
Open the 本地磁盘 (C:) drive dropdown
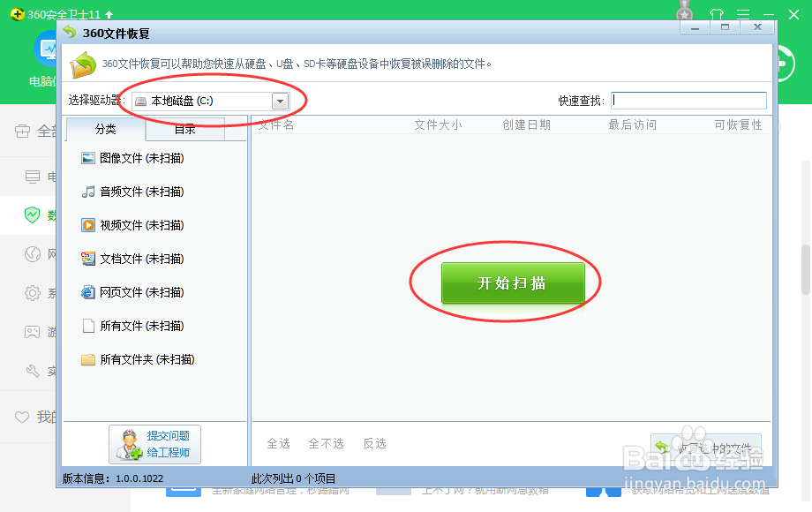pos(280,101)
